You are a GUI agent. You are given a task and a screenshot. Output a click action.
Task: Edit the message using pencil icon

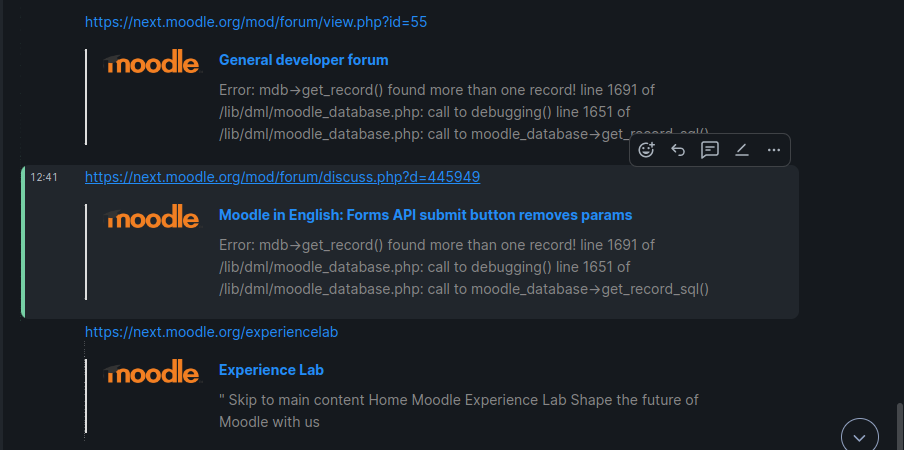(741, 150)
